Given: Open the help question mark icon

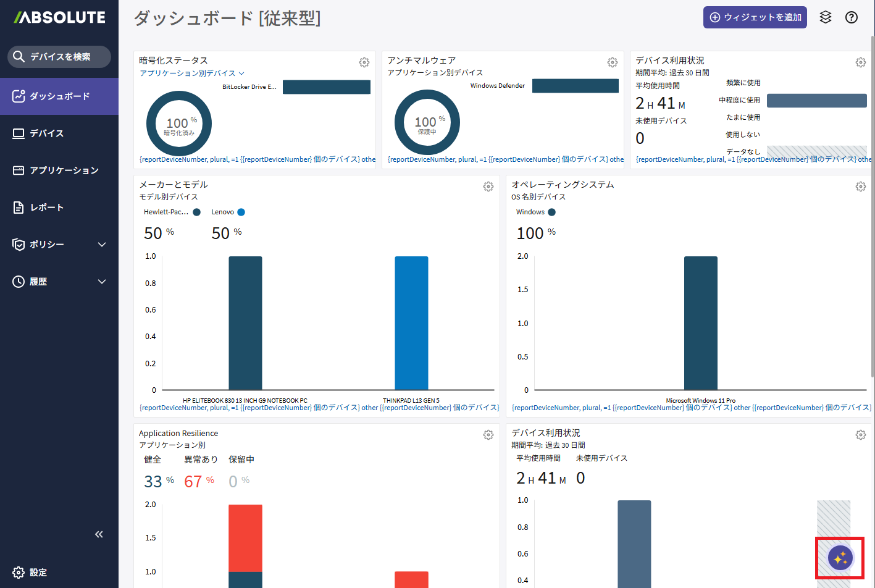Looking at the screenshot, I should tap(852, 17).
